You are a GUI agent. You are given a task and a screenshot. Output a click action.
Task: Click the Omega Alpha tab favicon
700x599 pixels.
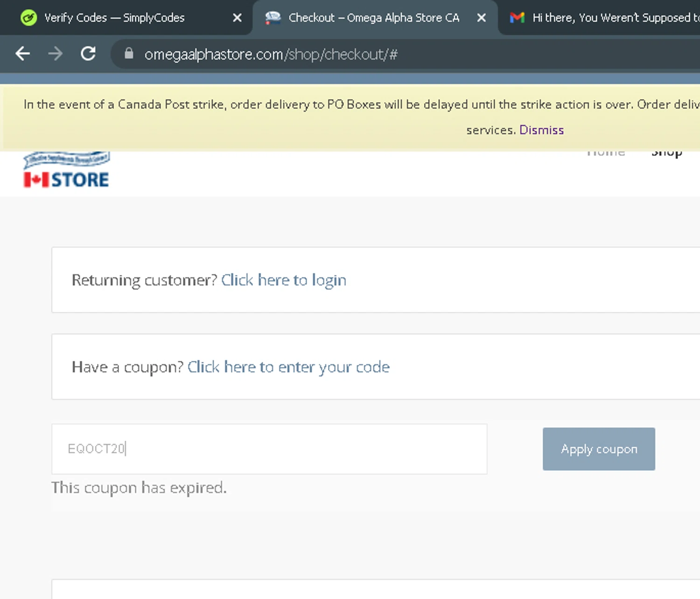pos(273,18)
